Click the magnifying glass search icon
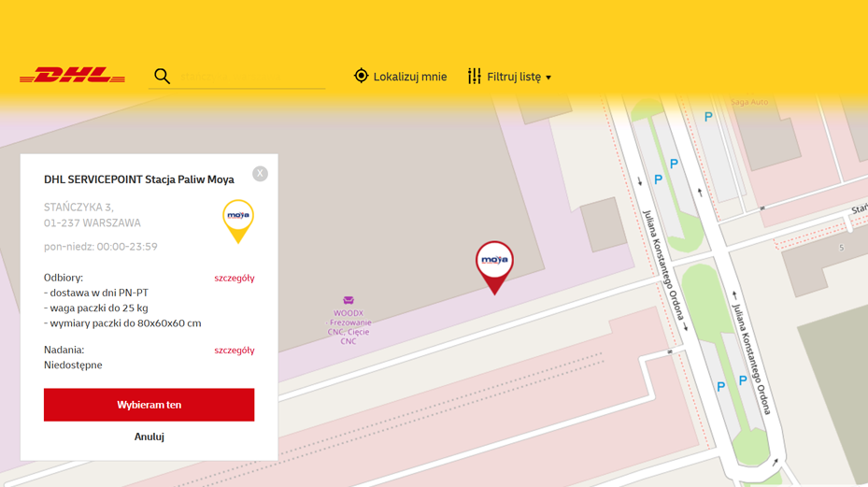The image size is (868, 487). pyautogui.click(x=162, y=76)
